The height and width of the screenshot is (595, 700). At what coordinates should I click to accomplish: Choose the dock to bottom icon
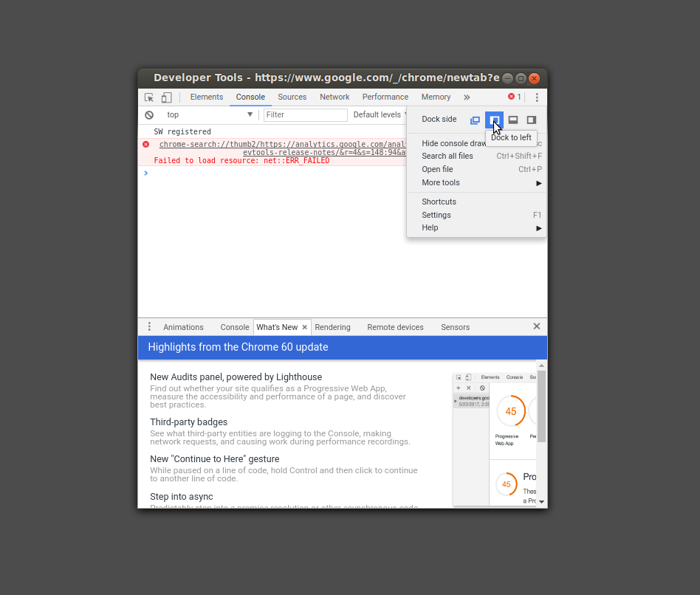513,120
